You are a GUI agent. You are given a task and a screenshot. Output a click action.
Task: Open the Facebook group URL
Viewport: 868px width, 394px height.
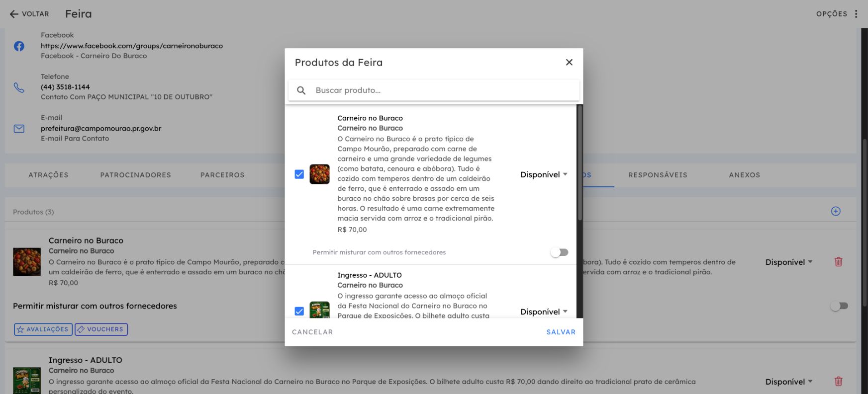coord(132,46)
